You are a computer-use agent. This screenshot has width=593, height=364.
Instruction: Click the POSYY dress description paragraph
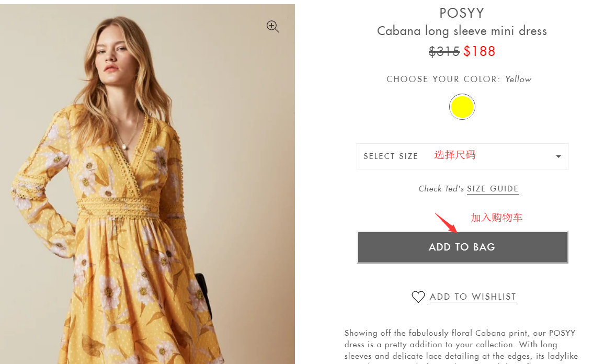[x=460, y=345]
